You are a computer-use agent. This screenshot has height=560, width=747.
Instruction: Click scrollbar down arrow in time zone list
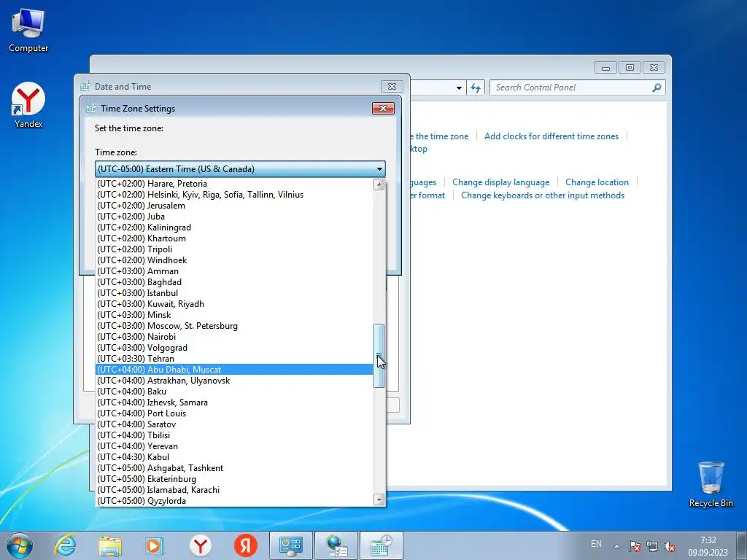[379, 499]
